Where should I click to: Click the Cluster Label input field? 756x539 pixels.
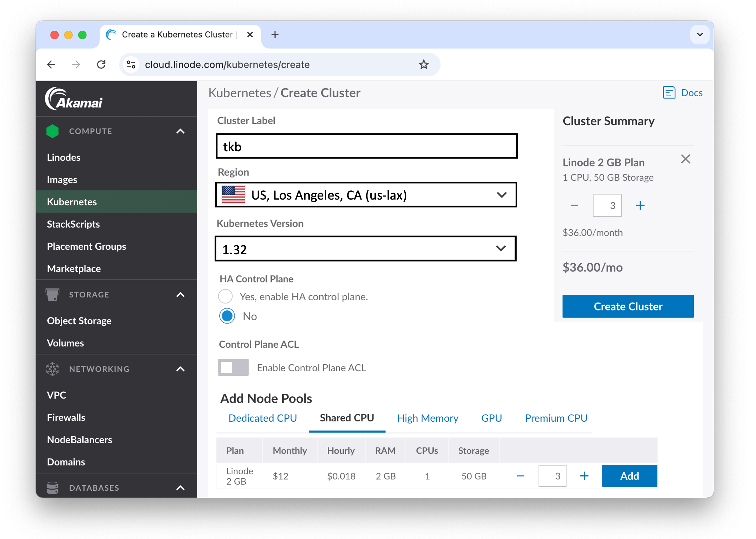click(366, 146)
